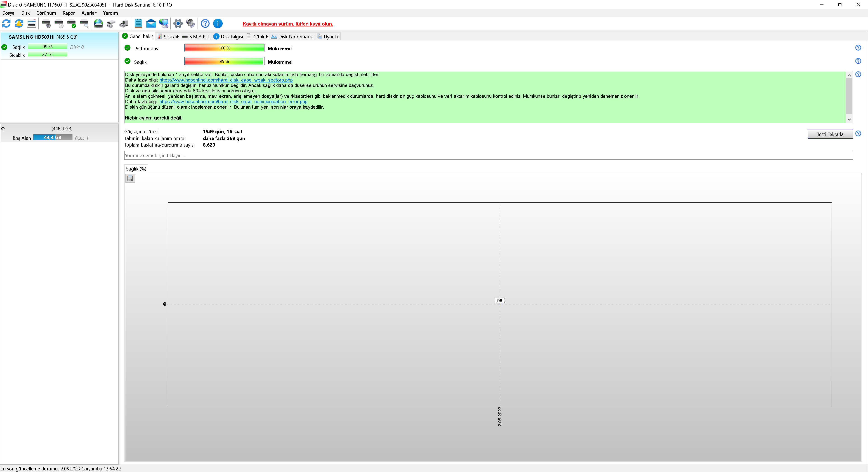Open the Rapor menu
868x472 pixels.
pyautogui.click(x=68, y=13)
